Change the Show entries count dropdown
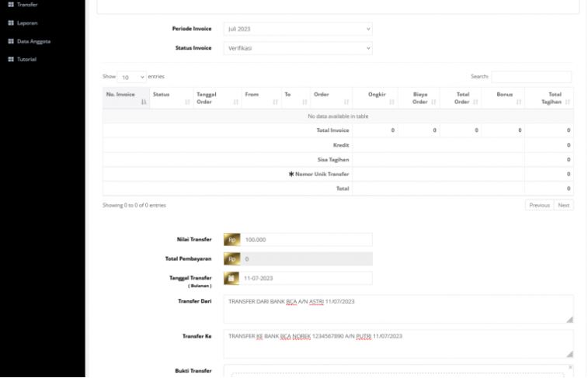The width and height of the screenshot is (588, 378). 131,77
